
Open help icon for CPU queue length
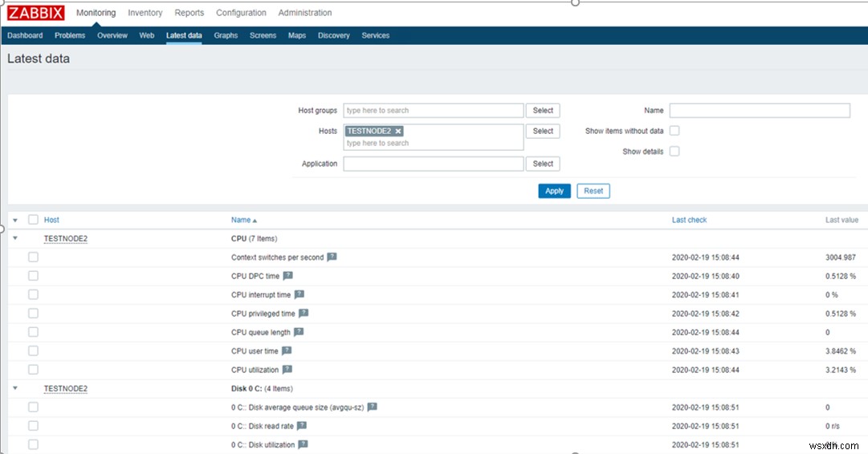(299, 332)
